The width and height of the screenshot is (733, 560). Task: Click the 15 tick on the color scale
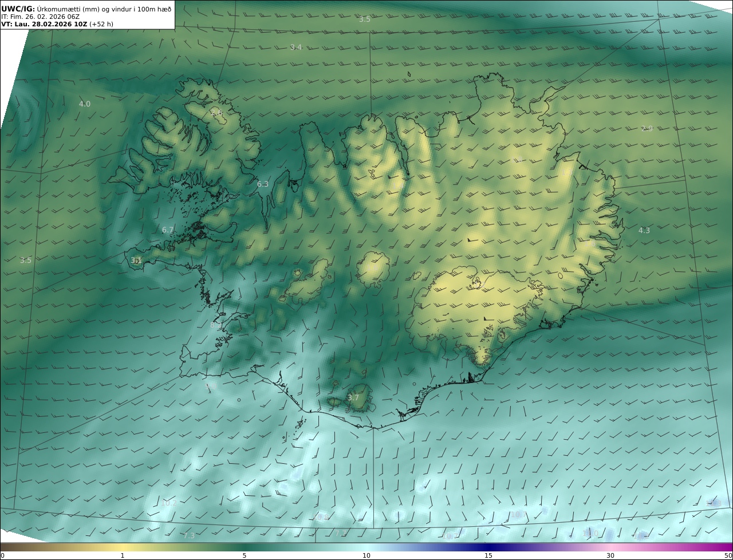click(488, 555)
